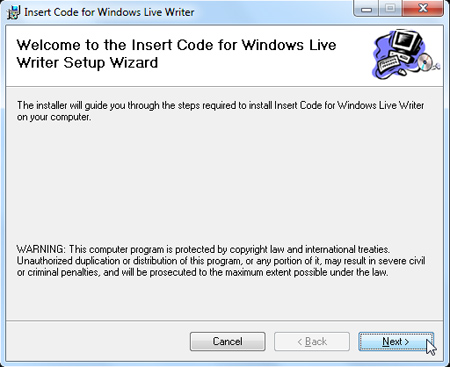Image resolution: width=450 pixels, height=367 pixels.
Task: Click the empty gray area of the dialog
Action: tap(225, 183)
